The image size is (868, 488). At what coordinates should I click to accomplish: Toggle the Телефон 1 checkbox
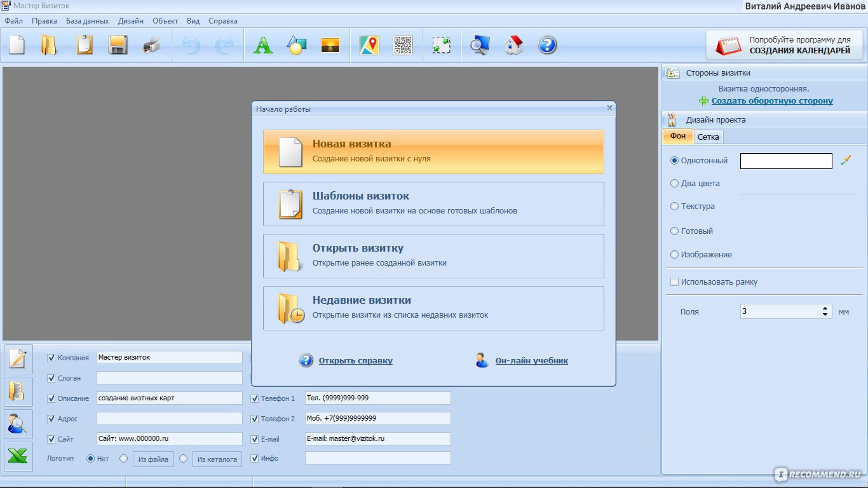[255, 399]
